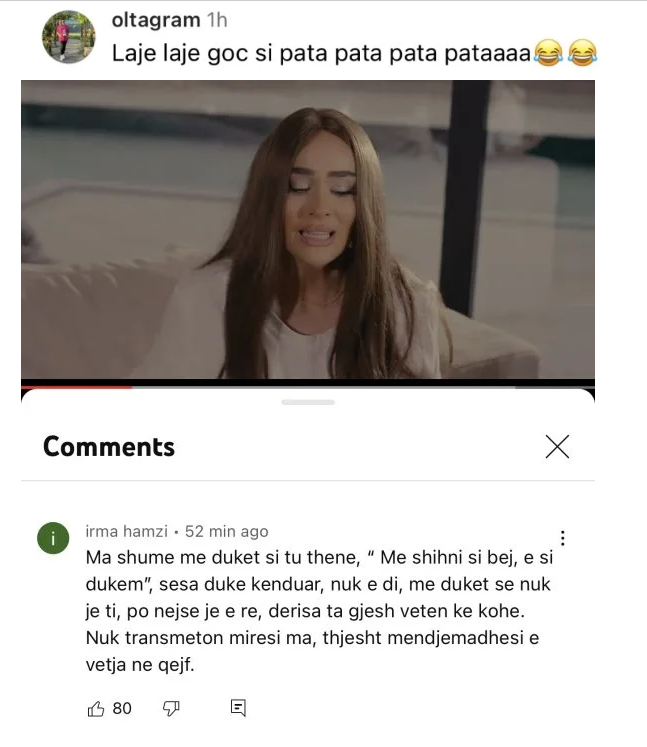Close the Comments panel with X
The image size is (647, 747).
[557, 447]
